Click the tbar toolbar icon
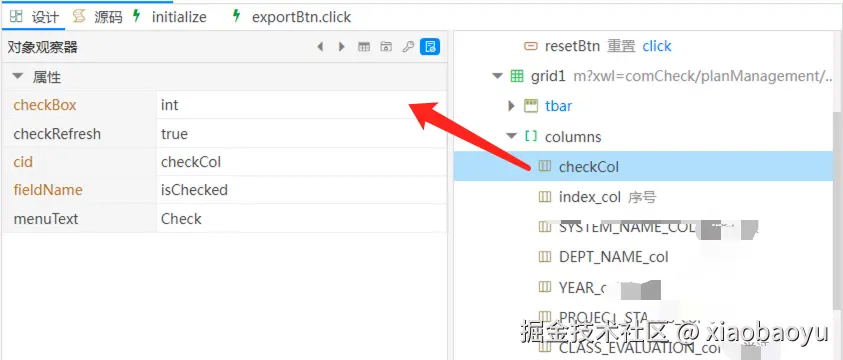The height and width of the screenshot is (360, 843). coord(531,106)
